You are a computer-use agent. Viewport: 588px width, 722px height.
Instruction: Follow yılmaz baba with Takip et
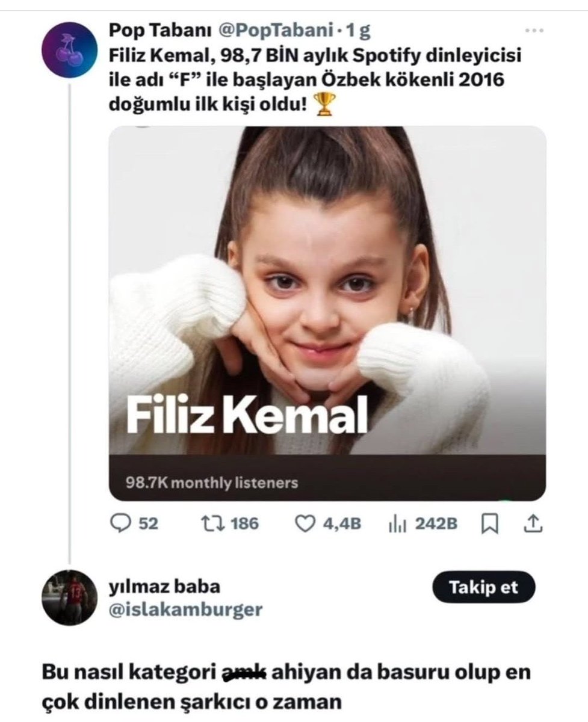coord(483,587)
